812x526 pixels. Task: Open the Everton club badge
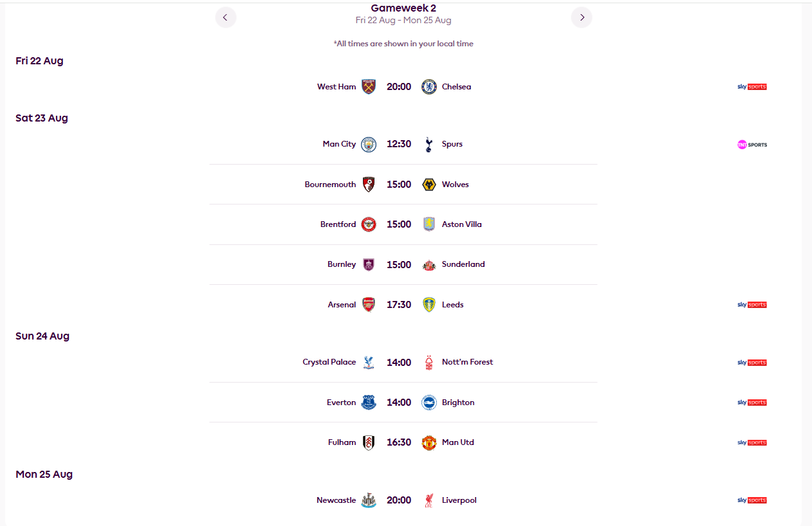coord(369,403)
